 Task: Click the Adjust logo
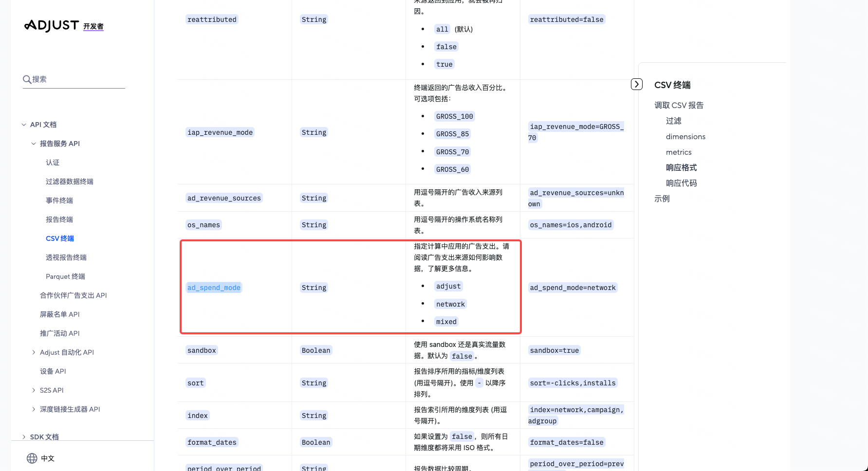[x=52, y=25]
